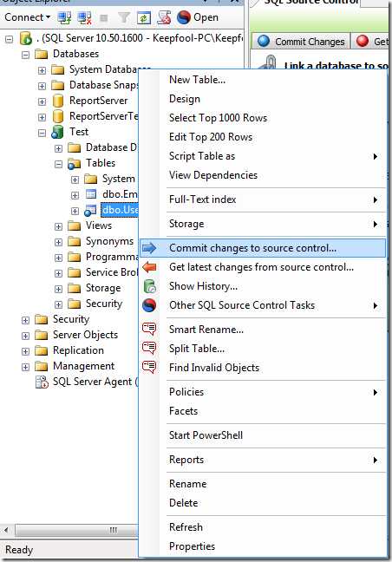Expand the Views folder
Viewport: 392px width, 562px height.
click(58, 226)
